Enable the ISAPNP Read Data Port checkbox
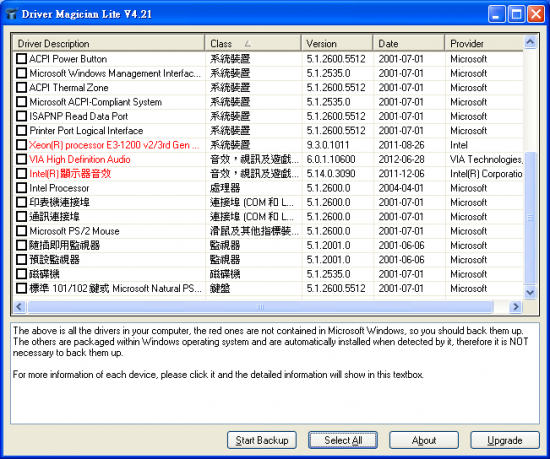550x459 pixels. (x=21, y=116)
